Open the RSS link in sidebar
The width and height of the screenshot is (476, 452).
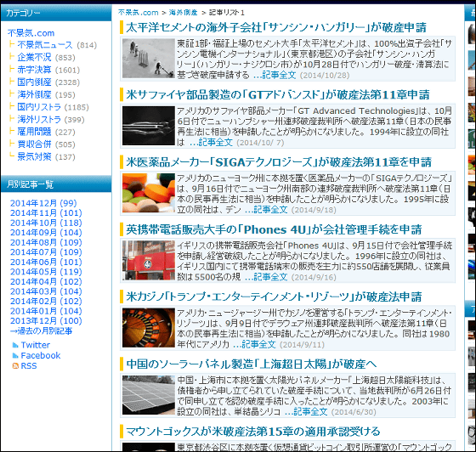[29, 366]
